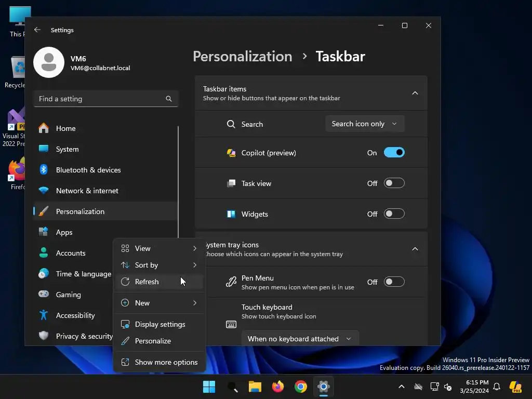Turn off the Copilot (preview) toggle
The width and height of the screenshot is (532, 399).
[394, 152]
